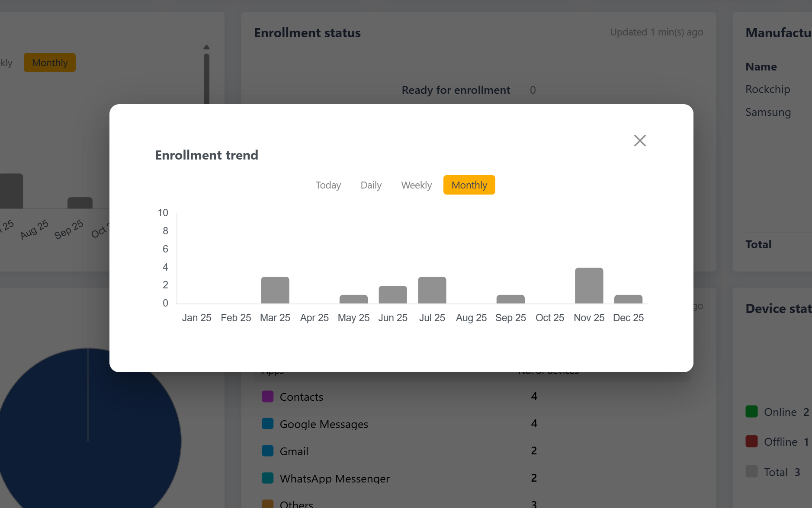Click the Dec 25 chart bar

(628, 299)
